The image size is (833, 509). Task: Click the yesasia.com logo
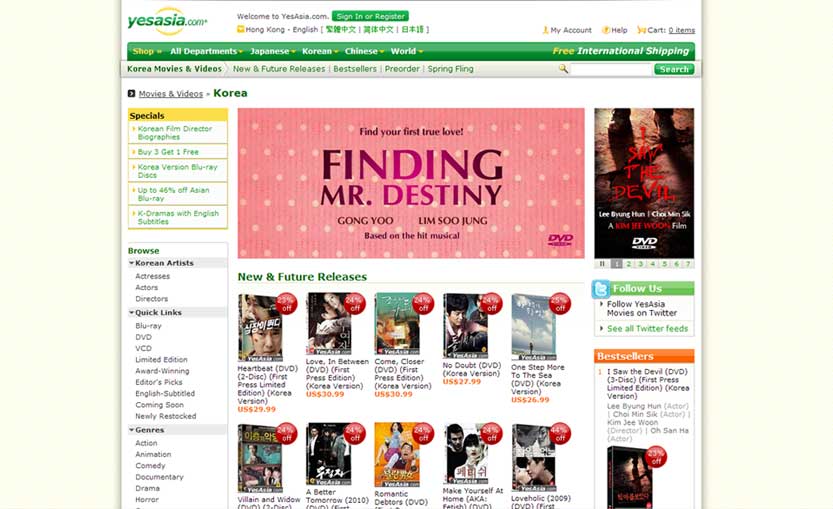click(167, 21)
